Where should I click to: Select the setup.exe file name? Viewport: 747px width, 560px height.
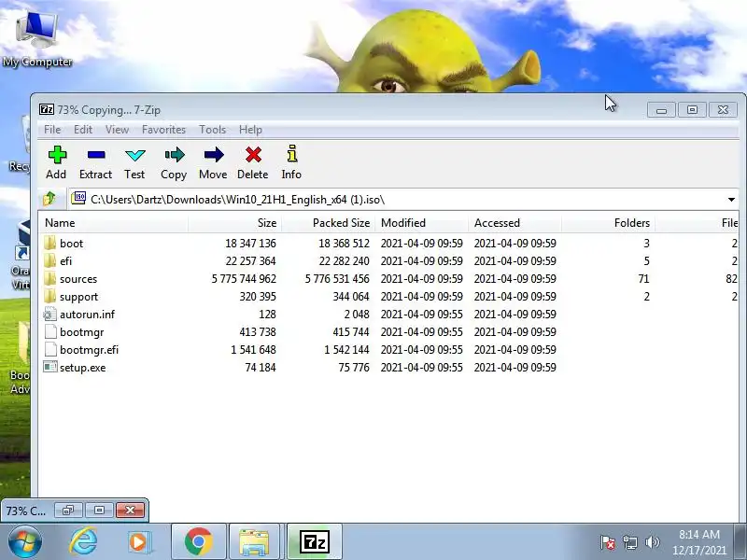(x=83, y=368)
